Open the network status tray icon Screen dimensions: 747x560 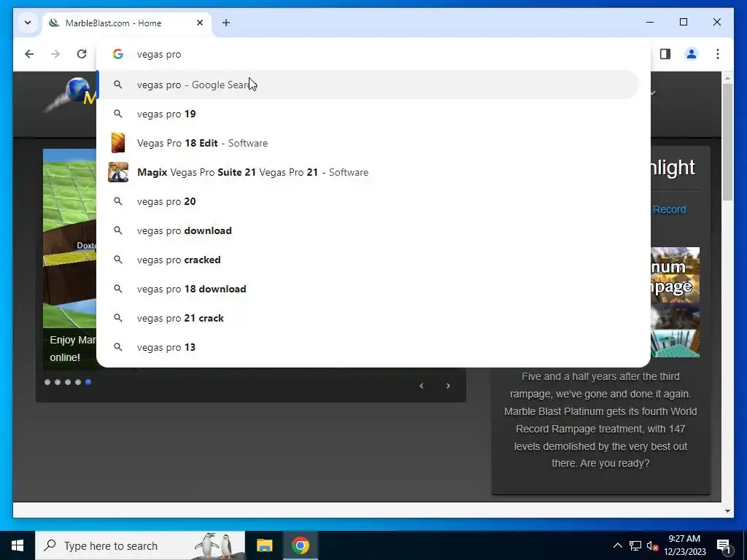pos(635,545)
